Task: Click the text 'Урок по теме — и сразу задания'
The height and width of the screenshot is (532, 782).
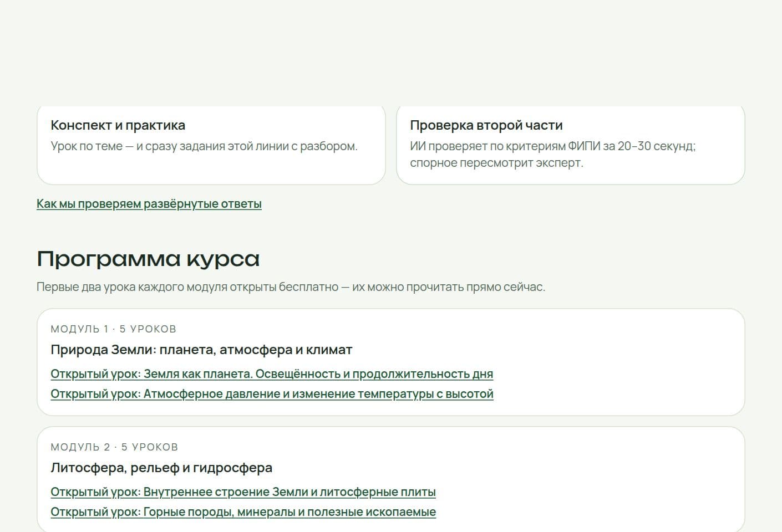Action: [204, 146]
